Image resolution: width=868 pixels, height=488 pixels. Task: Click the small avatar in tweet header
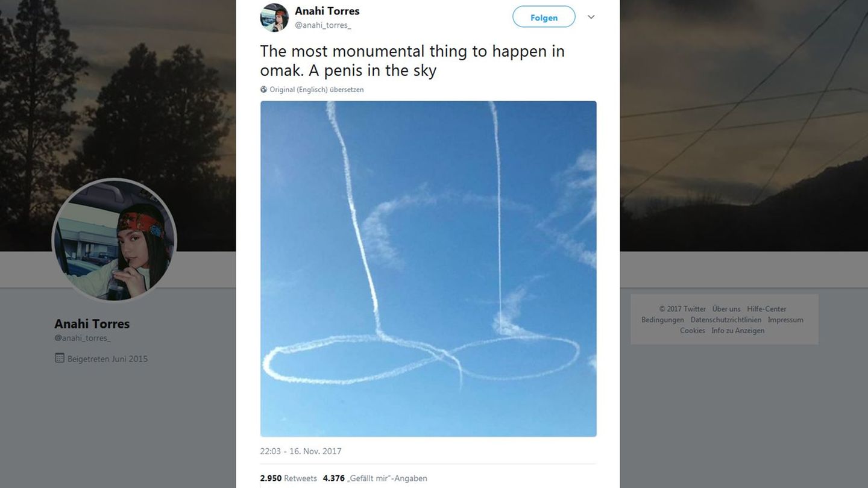tap(274, 17)
